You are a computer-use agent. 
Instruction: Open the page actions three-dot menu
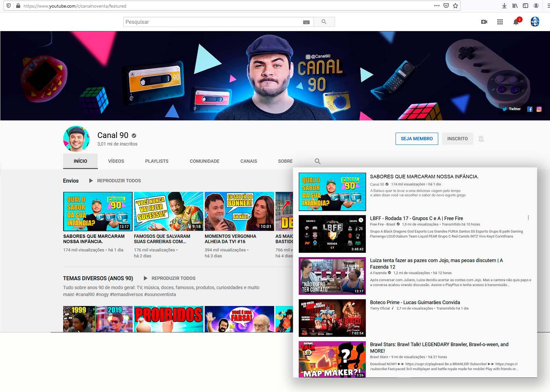pos(437,6)
